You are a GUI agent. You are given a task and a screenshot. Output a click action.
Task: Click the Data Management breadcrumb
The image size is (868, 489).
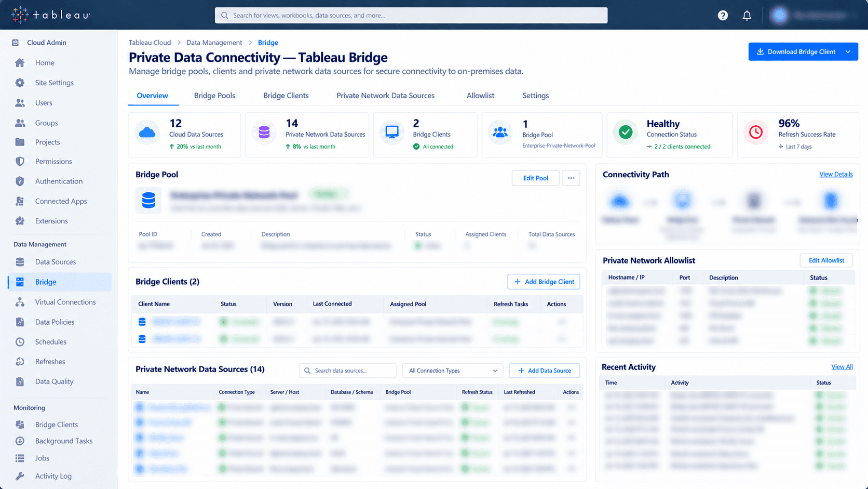click(x=214, y=43)
